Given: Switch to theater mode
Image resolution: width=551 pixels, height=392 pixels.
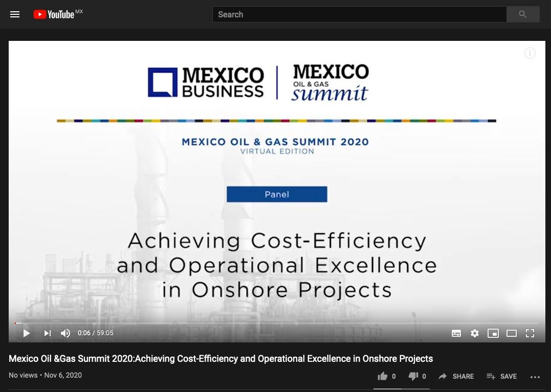Looking at the screenshot, I should point(512,333).
